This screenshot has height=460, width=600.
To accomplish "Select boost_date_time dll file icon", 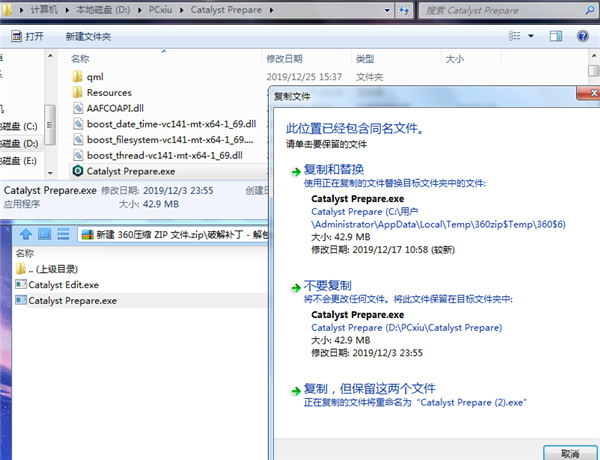I will point(78,124).
